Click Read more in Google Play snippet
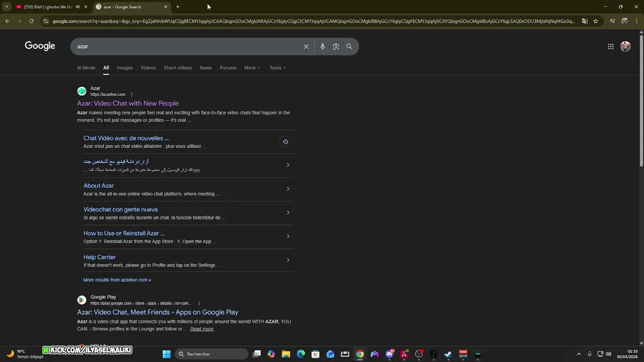The width and height of the screenshot is (644, 362). click(202, 329)
